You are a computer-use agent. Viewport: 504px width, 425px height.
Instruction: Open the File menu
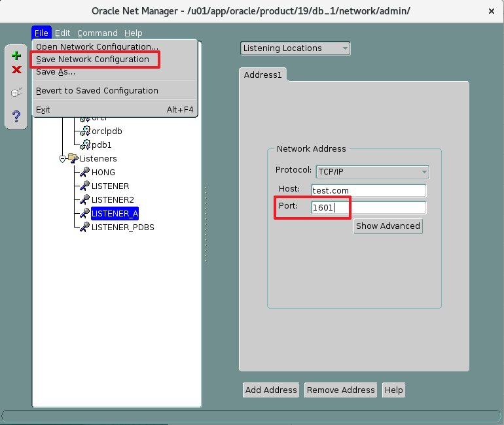41,33
